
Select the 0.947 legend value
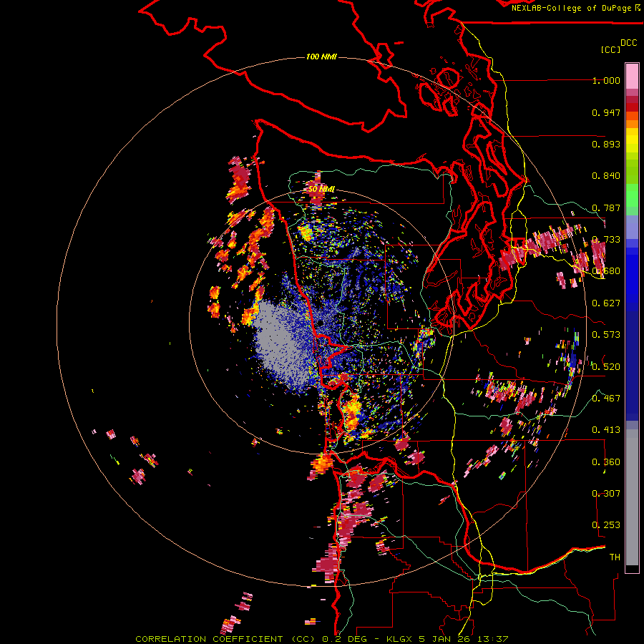(606, 112)
